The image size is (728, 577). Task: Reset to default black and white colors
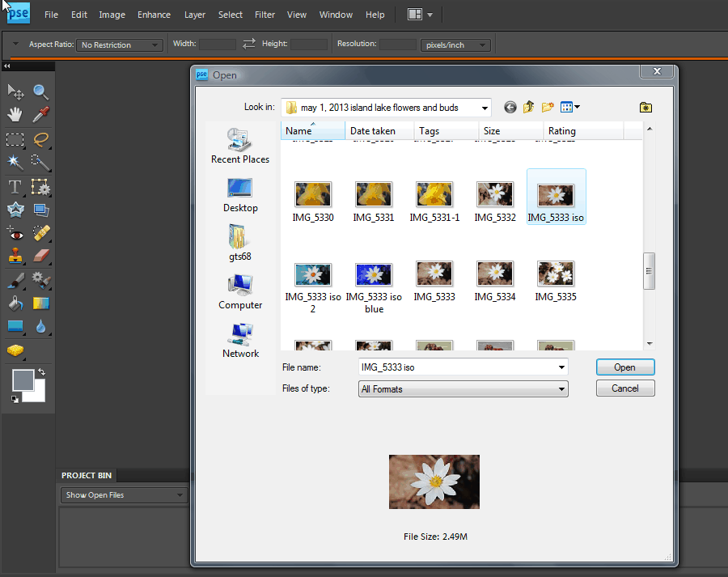tap(15, 399)
